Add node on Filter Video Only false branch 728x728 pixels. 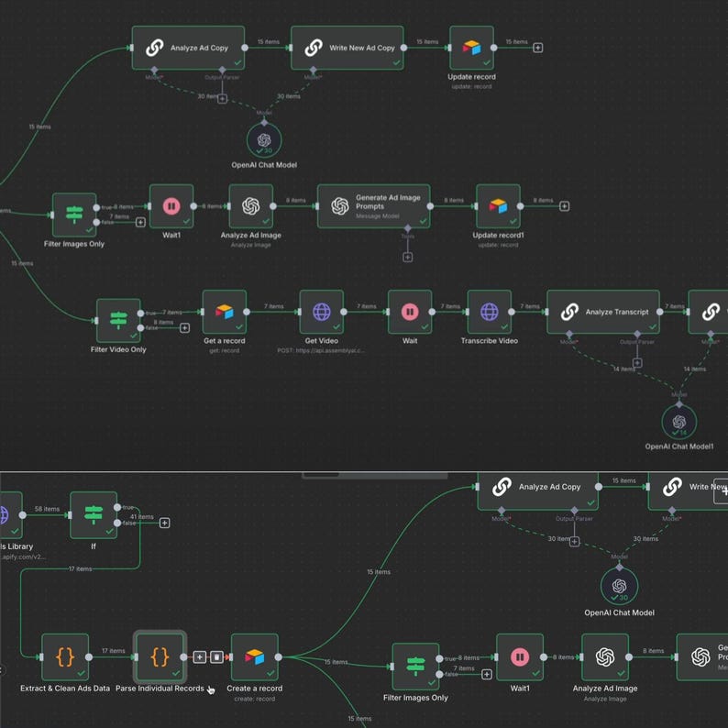184,328
